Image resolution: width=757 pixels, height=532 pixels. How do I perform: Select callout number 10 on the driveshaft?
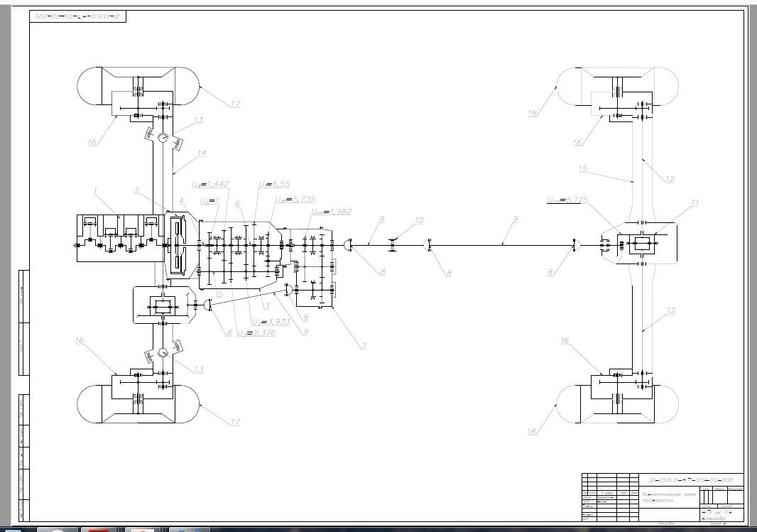[419, 221]
